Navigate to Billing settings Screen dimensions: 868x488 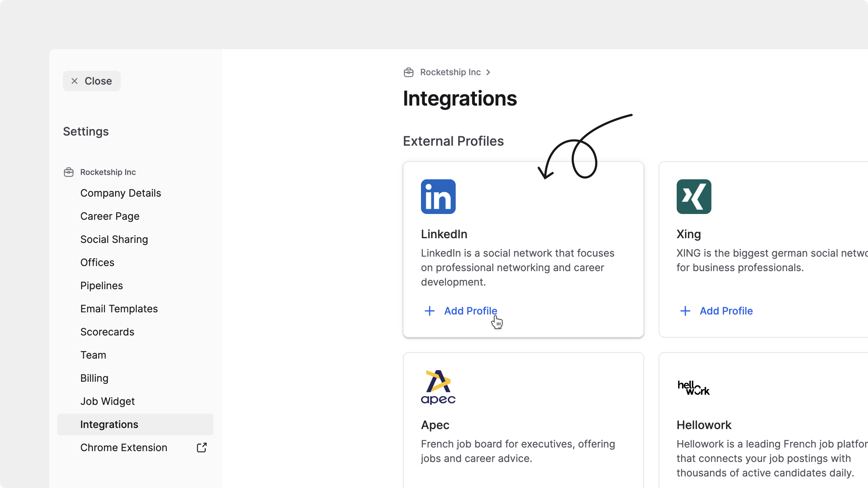[94, 378]
